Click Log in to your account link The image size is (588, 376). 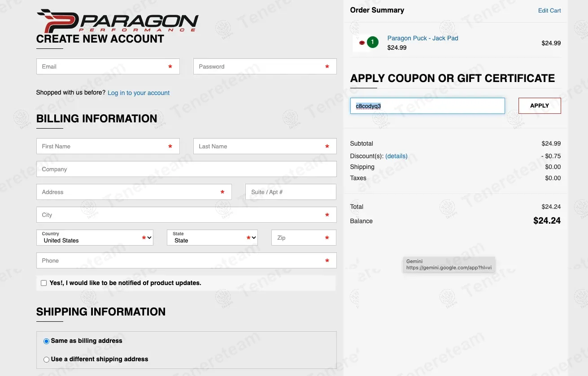[139, 93]
